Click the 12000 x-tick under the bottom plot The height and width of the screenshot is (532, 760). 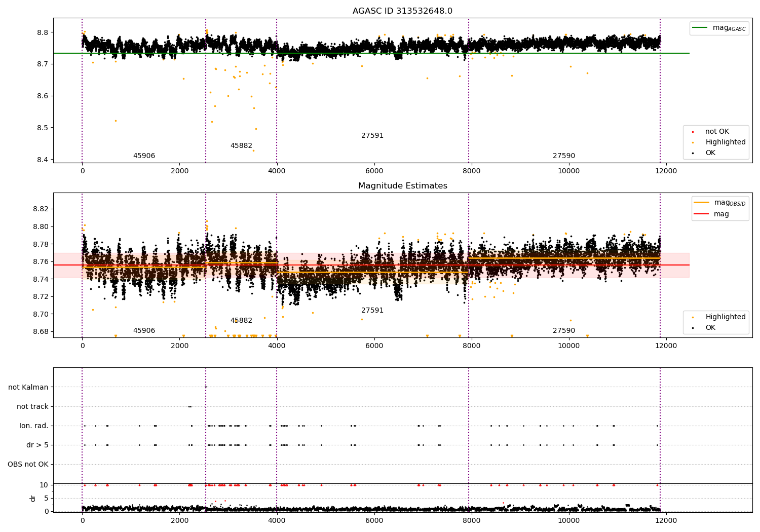coord(666,520)
